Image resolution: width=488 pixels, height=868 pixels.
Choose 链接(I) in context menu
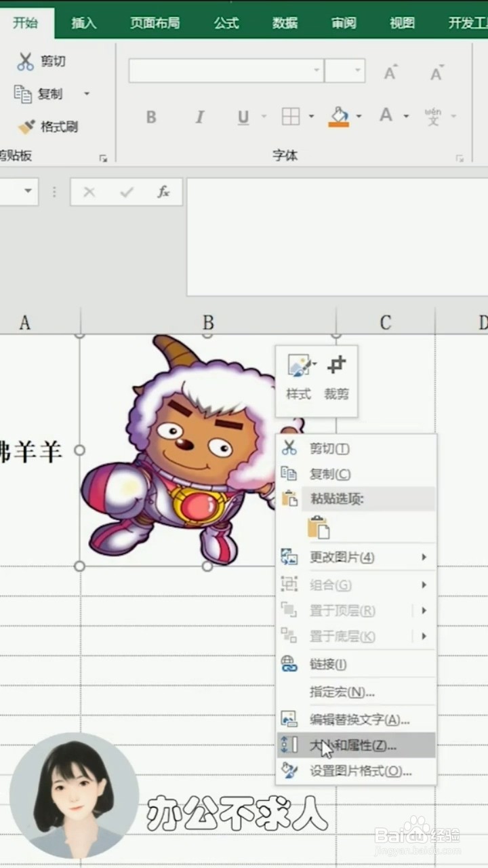click(356, 665)
